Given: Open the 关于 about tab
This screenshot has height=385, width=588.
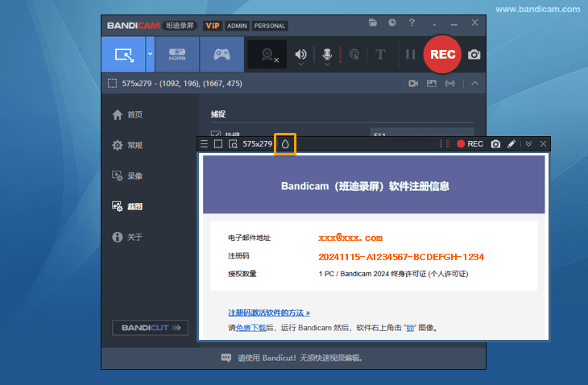Looking at the screenshot, I should 127,237.
